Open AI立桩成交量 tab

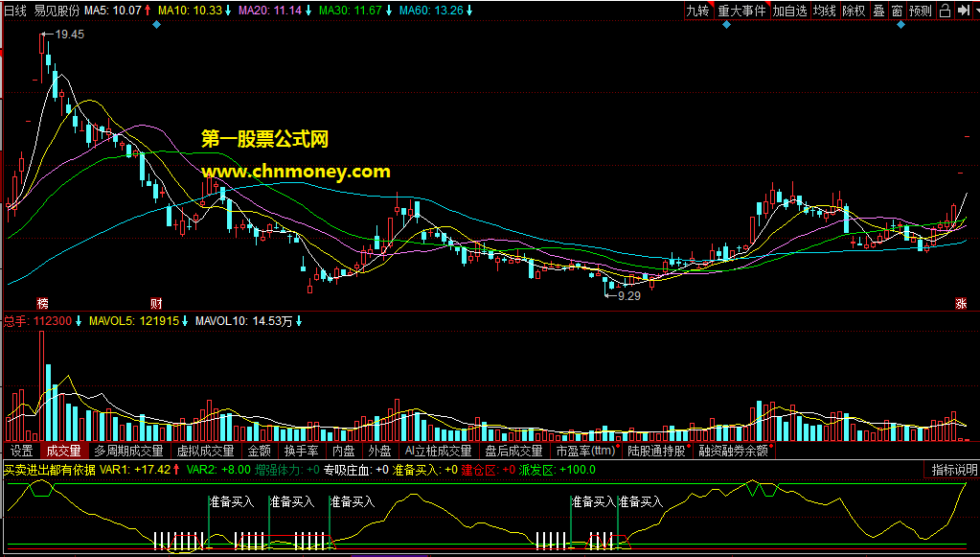(x=438, y=451)
